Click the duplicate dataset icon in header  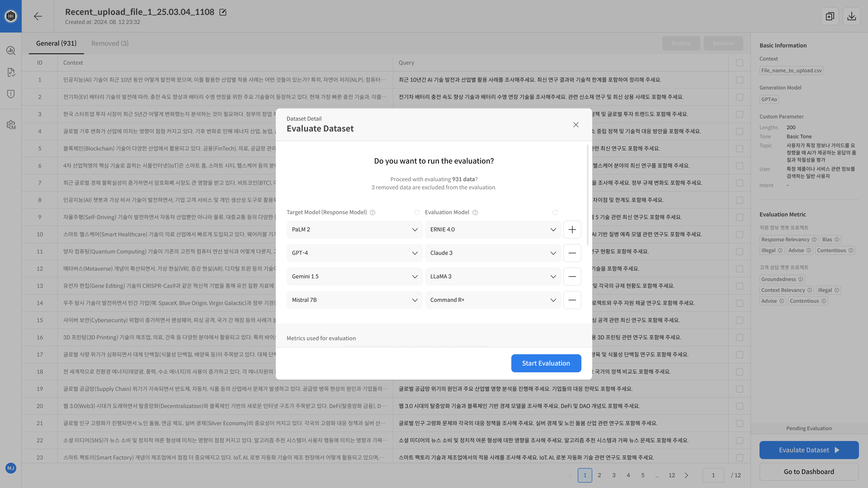coord(830,16)
